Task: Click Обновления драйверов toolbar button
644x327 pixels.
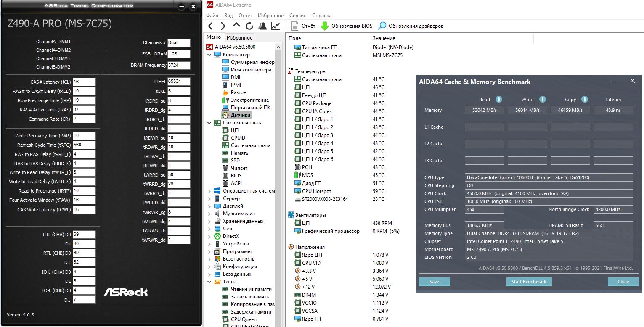Action: 411,26
